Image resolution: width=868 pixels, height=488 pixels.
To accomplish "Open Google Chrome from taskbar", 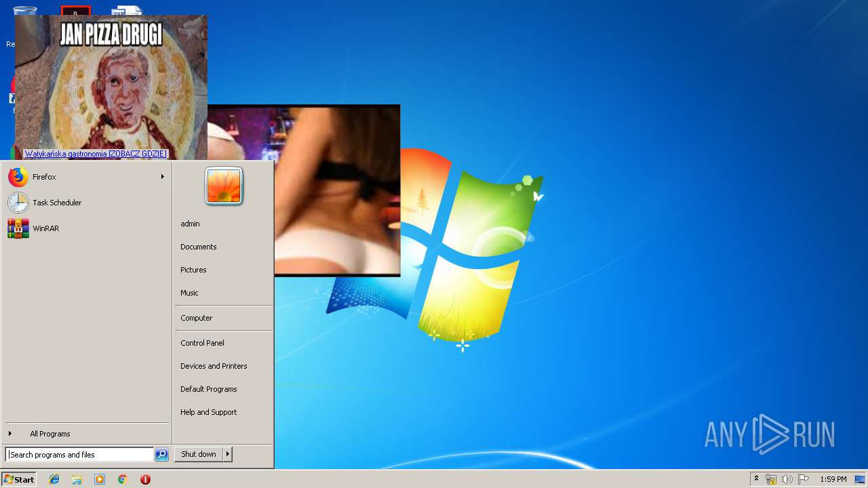I will [122, 479].
